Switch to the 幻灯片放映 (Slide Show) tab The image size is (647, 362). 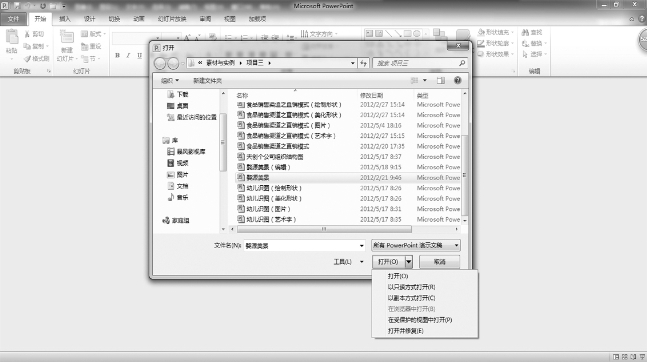tap(172, 19)
